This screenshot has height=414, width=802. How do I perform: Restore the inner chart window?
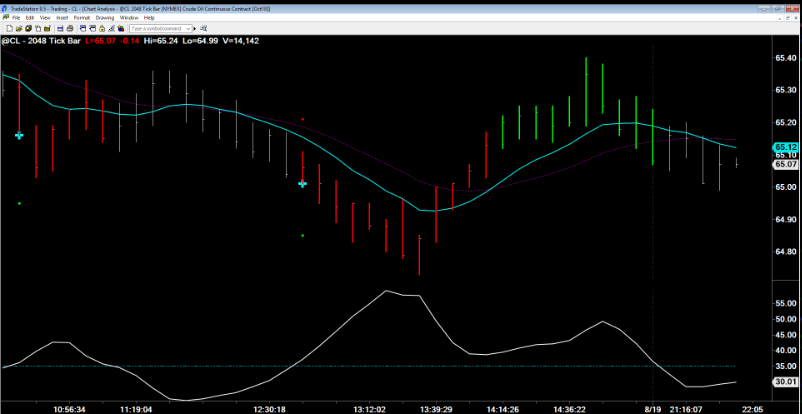pos(788,18)
